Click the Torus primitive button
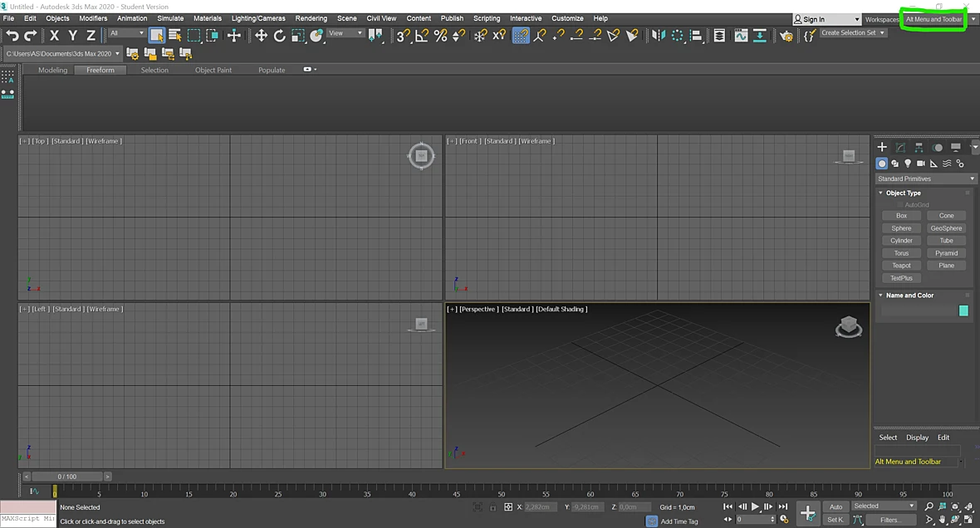The height and width of the screenshot is (528, 980). [x=901, y=253]
